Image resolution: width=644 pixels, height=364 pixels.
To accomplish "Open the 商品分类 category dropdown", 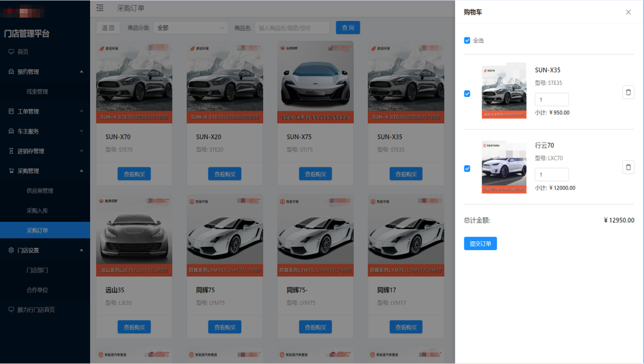I will (191, 28).
